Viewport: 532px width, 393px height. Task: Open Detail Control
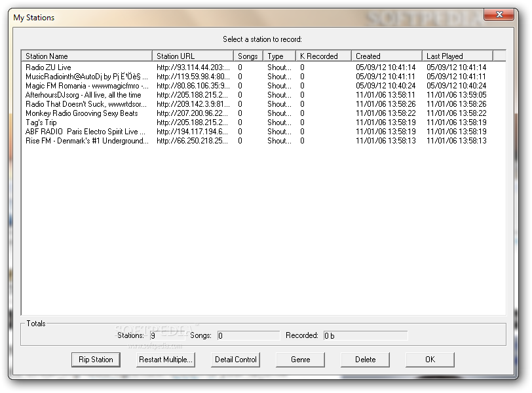[x=236, y=360]
